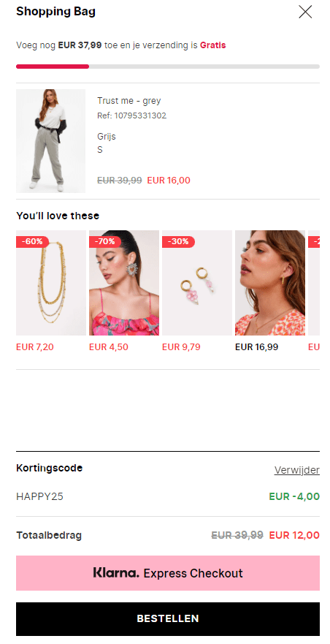Pay with Klarna Express Checkout
The height and width of the screenshot is (644, 330).
click(168, 573)
